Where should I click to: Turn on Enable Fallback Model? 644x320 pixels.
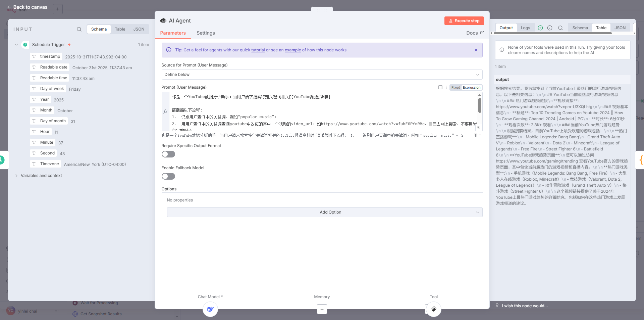pyautogui.click(x=168, y=176)
